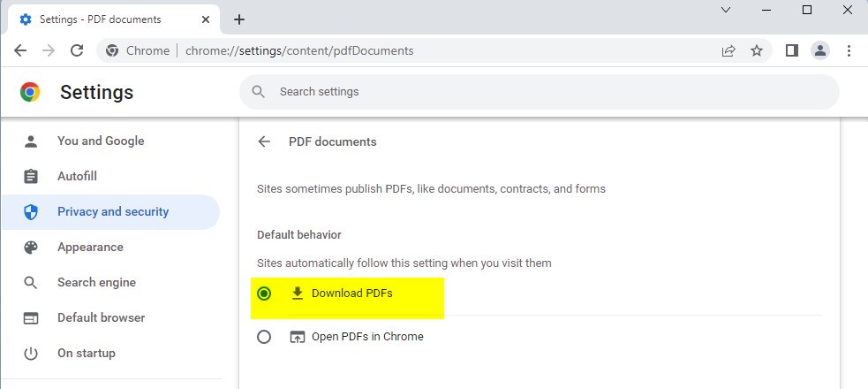Select the Open PDFs in Chrome option
This screenshot has height=389, width=868.
(264, 336)
